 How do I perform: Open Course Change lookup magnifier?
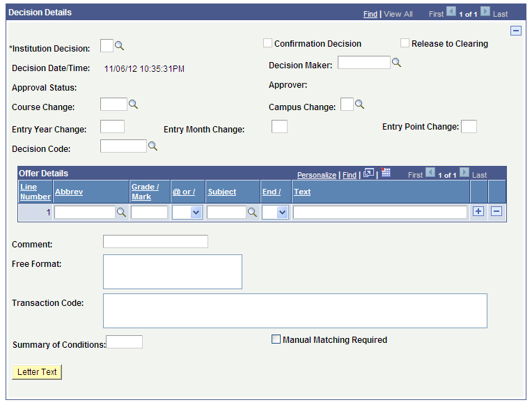click(x=133, y=105)
